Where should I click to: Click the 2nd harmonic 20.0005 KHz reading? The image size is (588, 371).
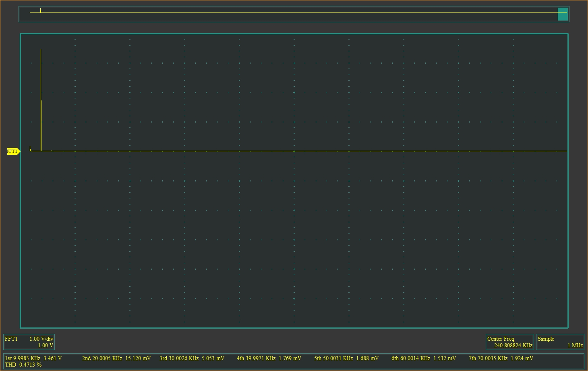coord(116,358)
